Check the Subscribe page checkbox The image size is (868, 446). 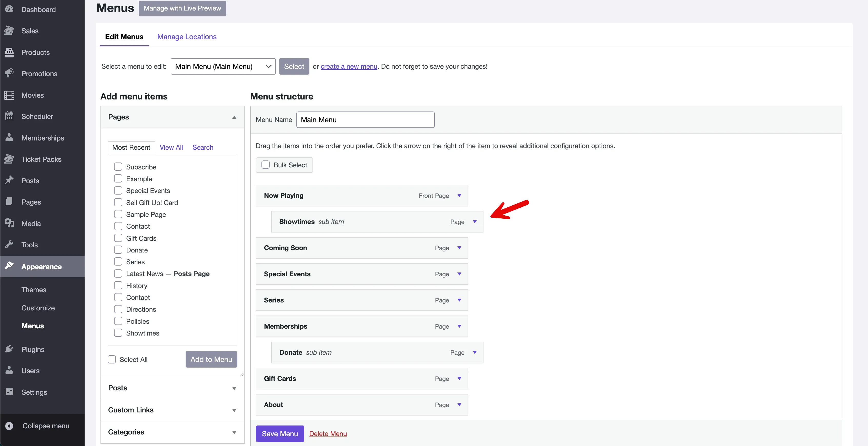[118, 167]
